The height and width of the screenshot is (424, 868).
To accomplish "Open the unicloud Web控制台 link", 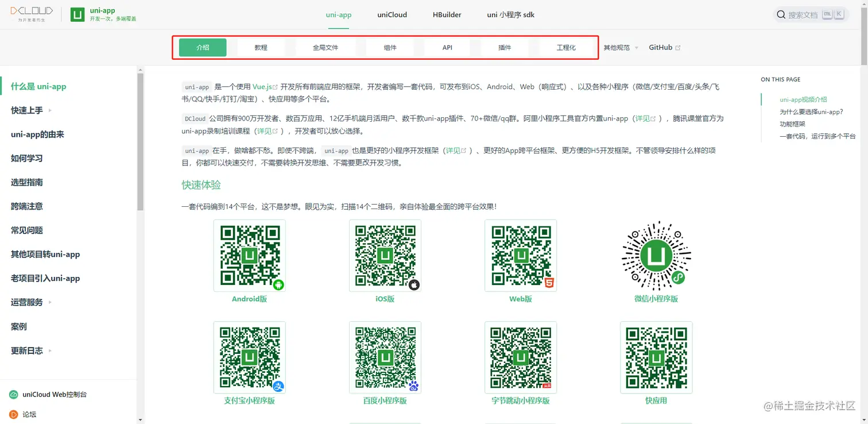I will (55, 395).
